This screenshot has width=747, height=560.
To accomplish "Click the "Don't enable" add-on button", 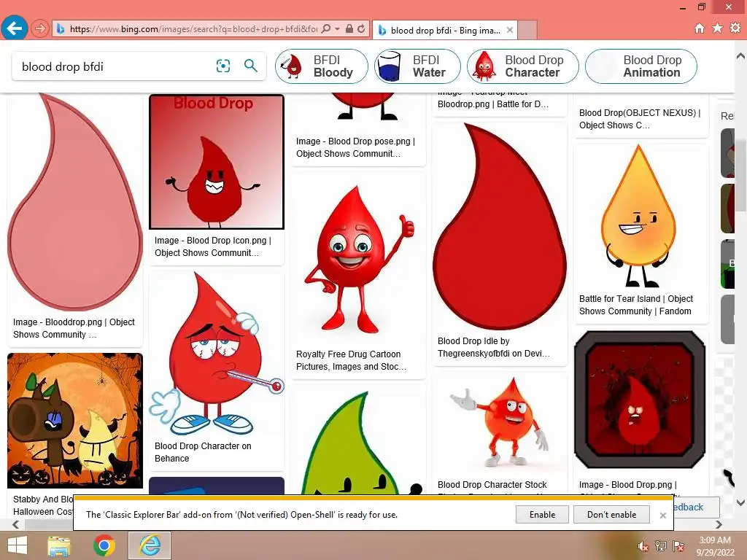I will (612, 514).
